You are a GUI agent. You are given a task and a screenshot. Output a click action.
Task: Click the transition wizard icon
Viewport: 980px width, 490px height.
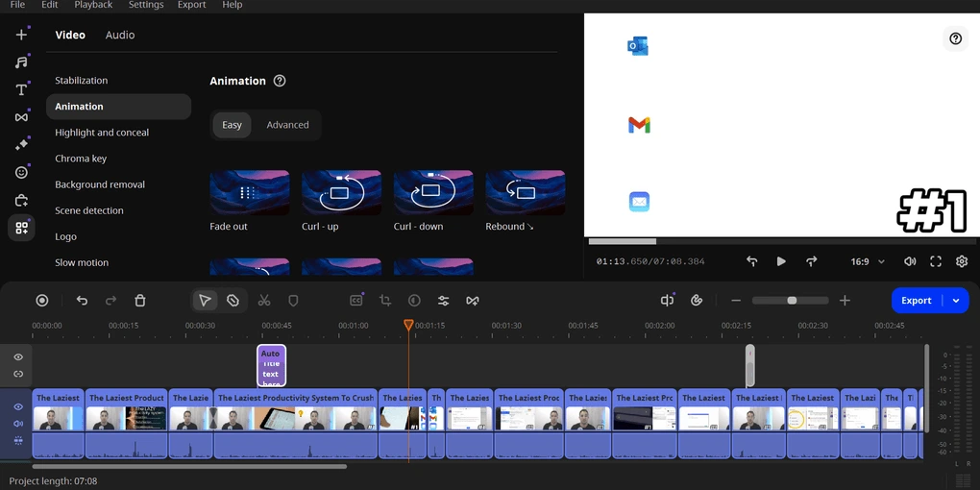[473, 301]
